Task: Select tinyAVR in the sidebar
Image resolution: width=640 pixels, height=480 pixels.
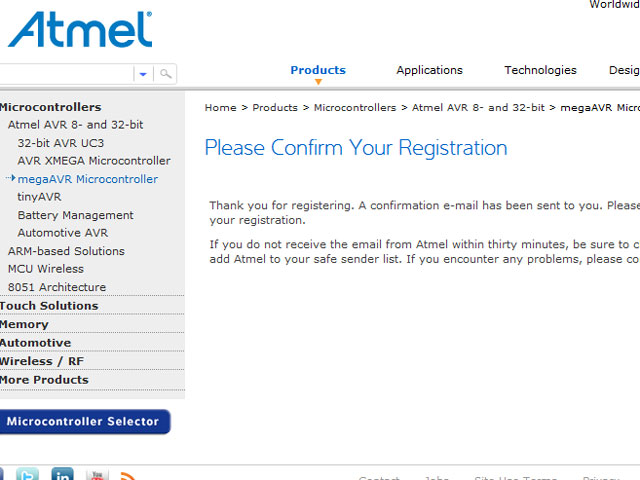Action: coord(39,197)
